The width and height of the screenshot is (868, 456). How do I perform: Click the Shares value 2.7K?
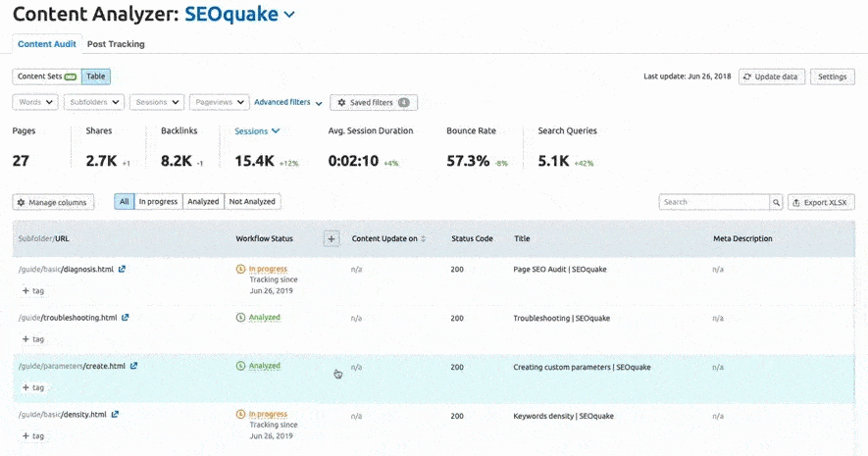pyautogui.click(x=101, y=161)
